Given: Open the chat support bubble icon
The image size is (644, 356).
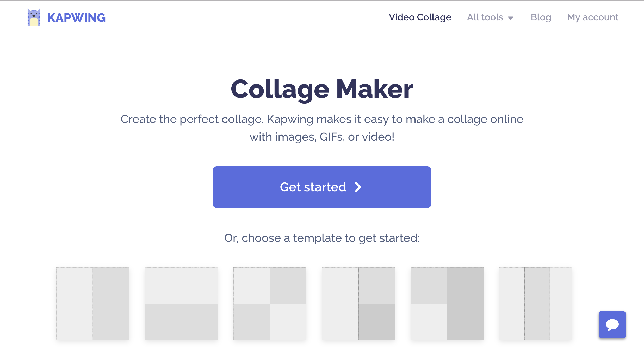Looking at the screenshot, I should coord(612,324).
